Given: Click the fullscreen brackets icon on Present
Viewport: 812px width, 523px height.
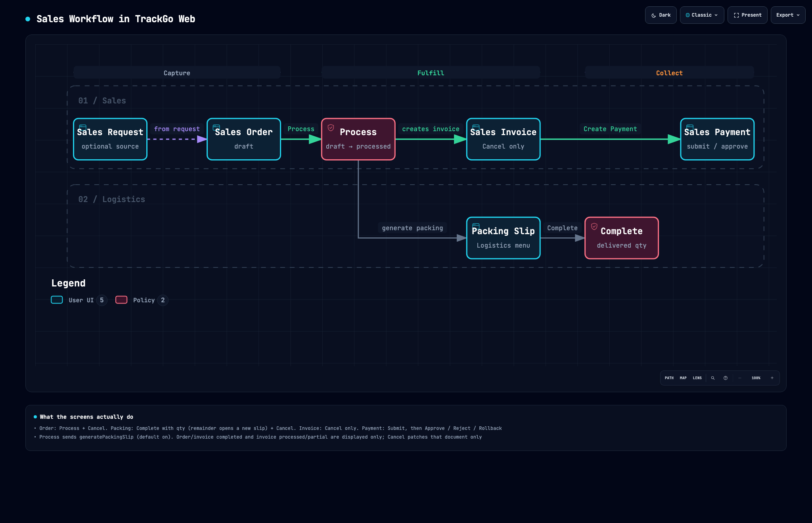Looking at the screenshot, I should [x=736, y=15].
